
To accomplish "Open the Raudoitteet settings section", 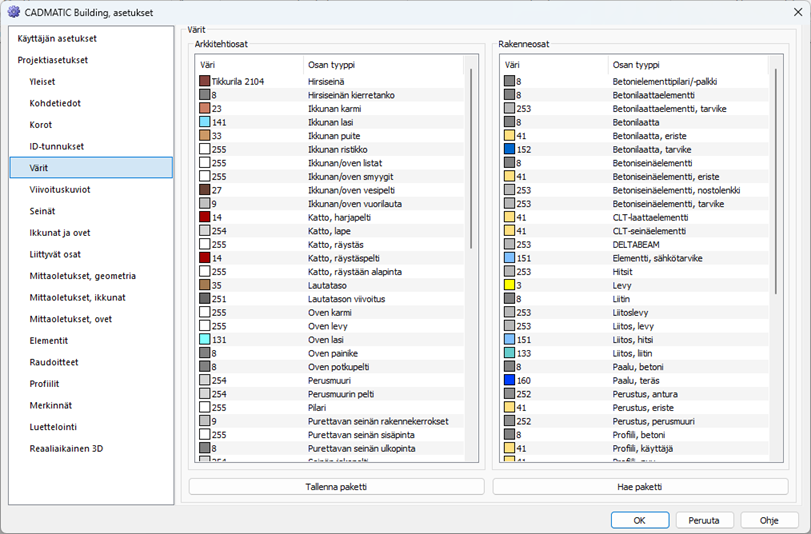I will (x=54, y=362).
